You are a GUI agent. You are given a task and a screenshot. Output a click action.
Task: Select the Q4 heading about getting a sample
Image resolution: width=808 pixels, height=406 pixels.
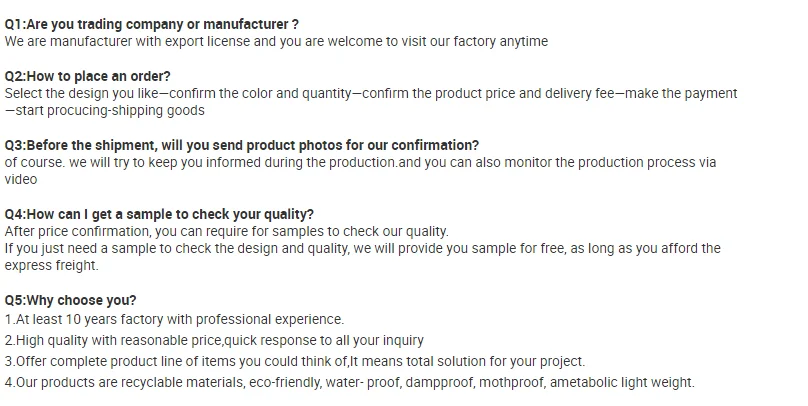[x=159, y=214]
